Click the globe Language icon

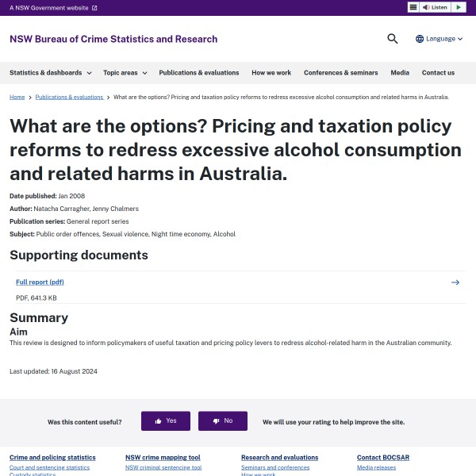(x=420, y=39)
